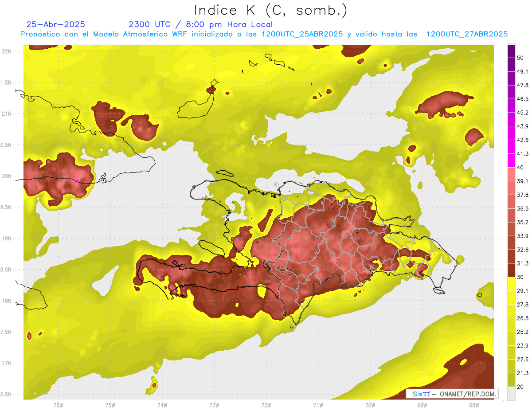Click the legend value "31.3"
Screen dimensions: 532x411
(523, 263)
